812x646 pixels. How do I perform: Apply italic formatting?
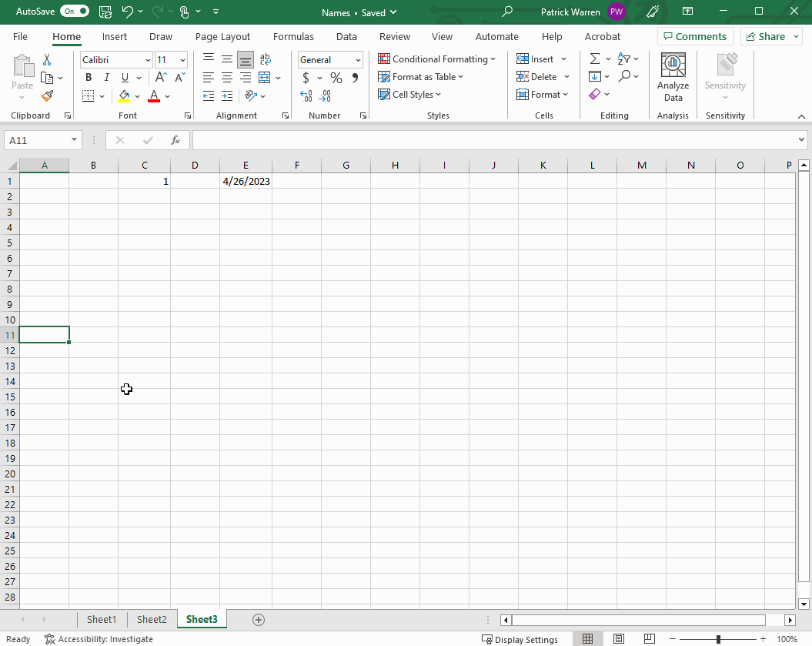click(107, 77)
